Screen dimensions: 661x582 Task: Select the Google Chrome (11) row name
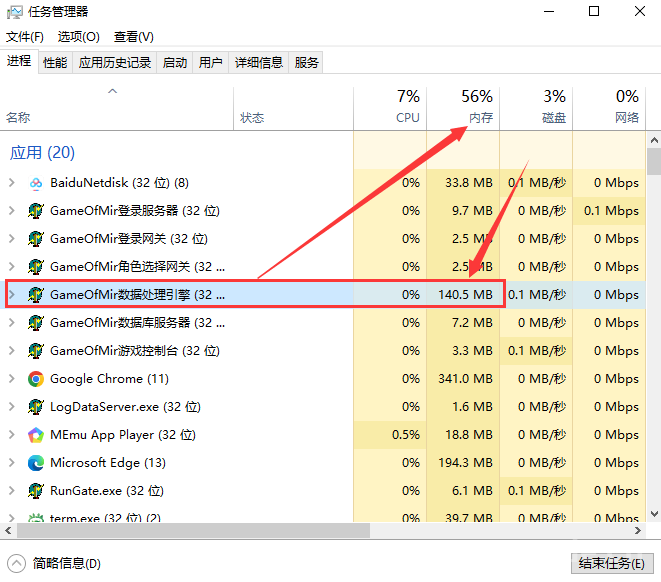click(109, 379)
